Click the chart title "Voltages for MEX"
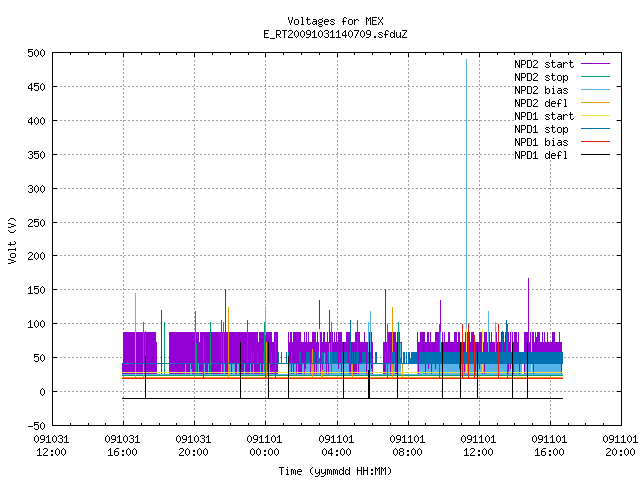This screenshot has height=480, width=640. click(335, 21)
